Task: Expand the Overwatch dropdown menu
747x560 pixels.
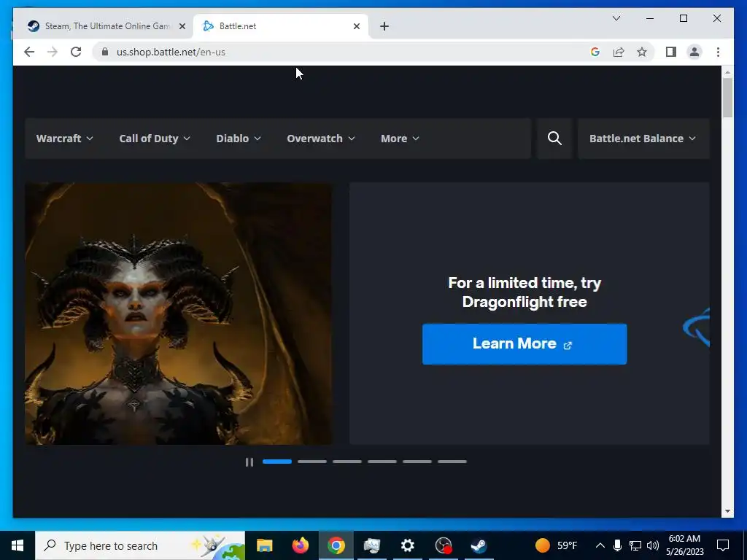Action: [321, 139]
